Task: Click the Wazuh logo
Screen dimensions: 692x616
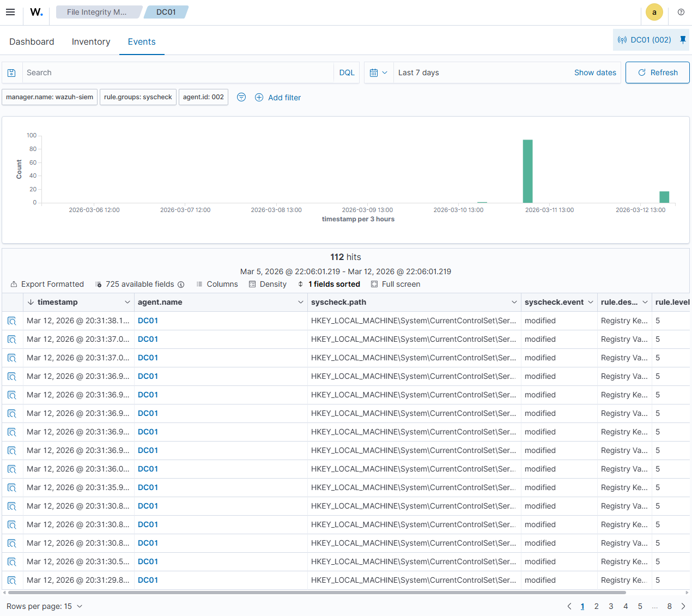Action: 36,12
